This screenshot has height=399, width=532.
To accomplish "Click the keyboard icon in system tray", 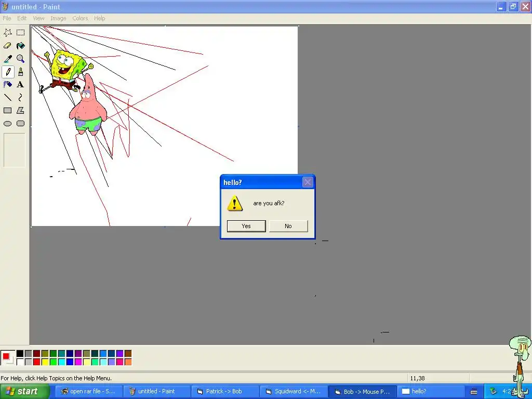I will pos(474,392).
